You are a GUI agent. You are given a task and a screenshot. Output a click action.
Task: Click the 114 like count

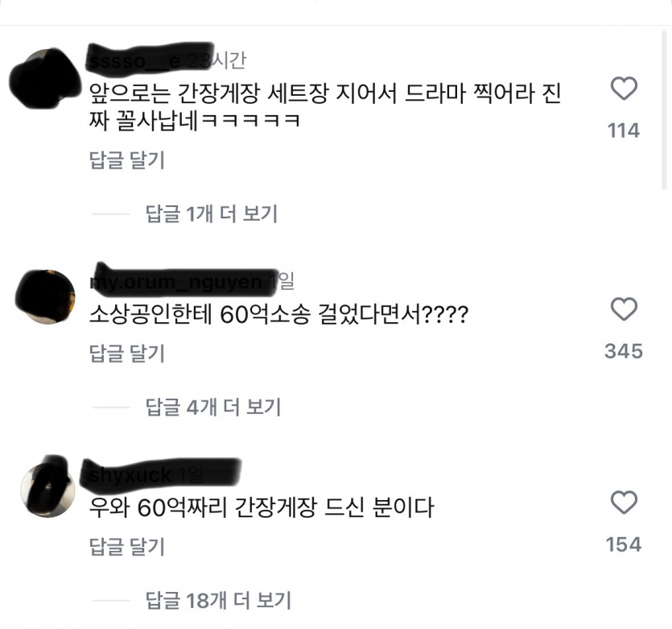624,130
